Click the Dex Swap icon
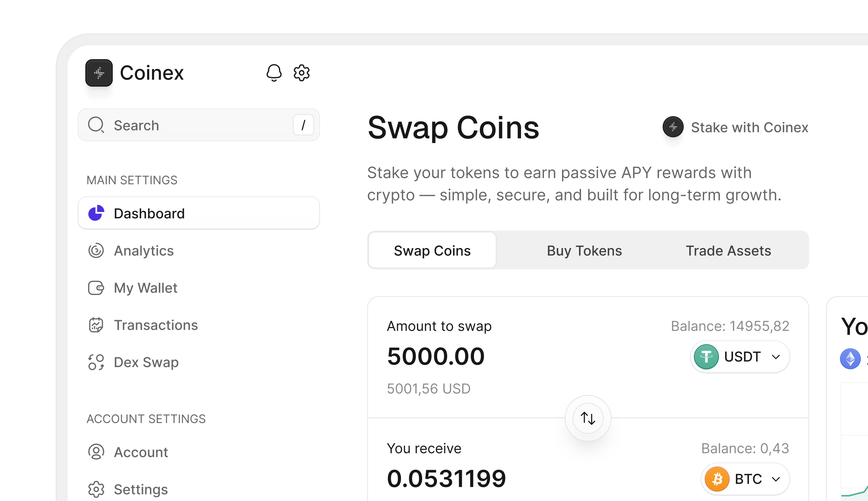This screenshot has width=868, height=501. [96, 362]
